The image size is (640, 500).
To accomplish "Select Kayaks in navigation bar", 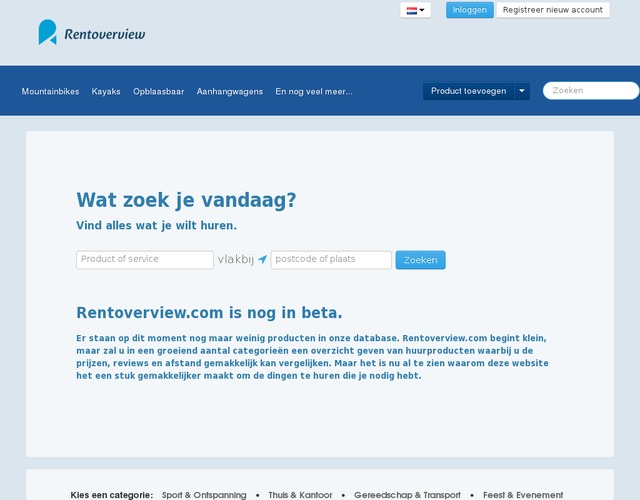I will point(106,91).
